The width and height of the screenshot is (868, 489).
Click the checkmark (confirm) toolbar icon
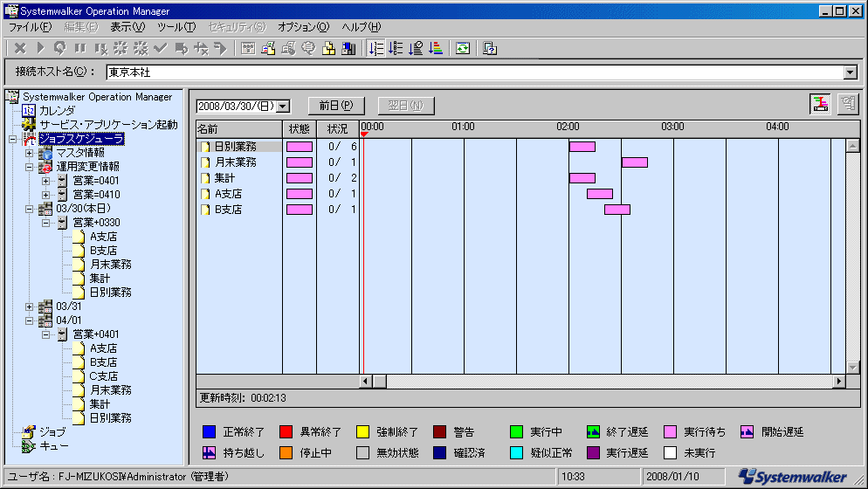[x=161, y=49]
